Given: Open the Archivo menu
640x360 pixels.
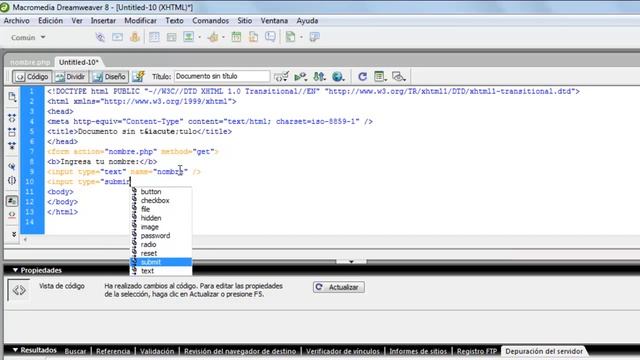Looking at the screenshot, I should [x=17, y=21].
